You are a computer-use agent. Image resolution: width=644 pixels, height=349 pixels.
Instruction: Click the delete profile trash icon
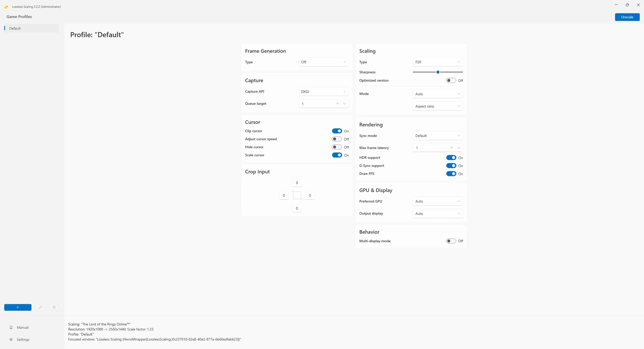click(54, 307)
